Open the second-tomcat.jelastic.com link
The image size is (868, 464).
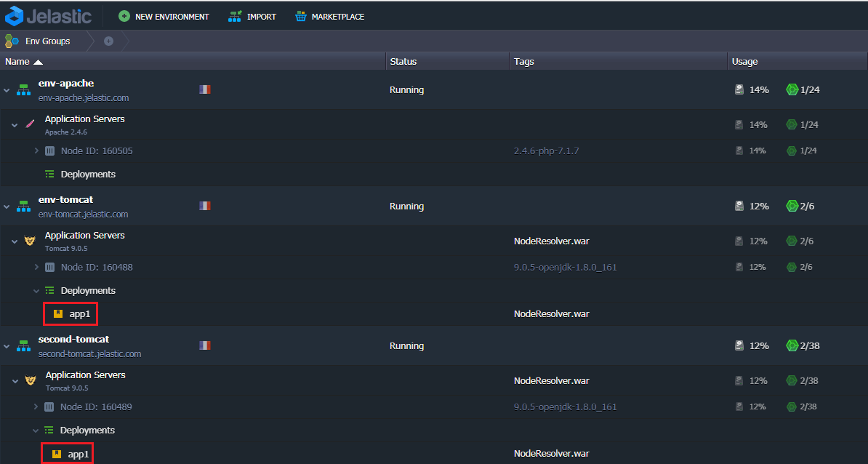tap(89, 353)
